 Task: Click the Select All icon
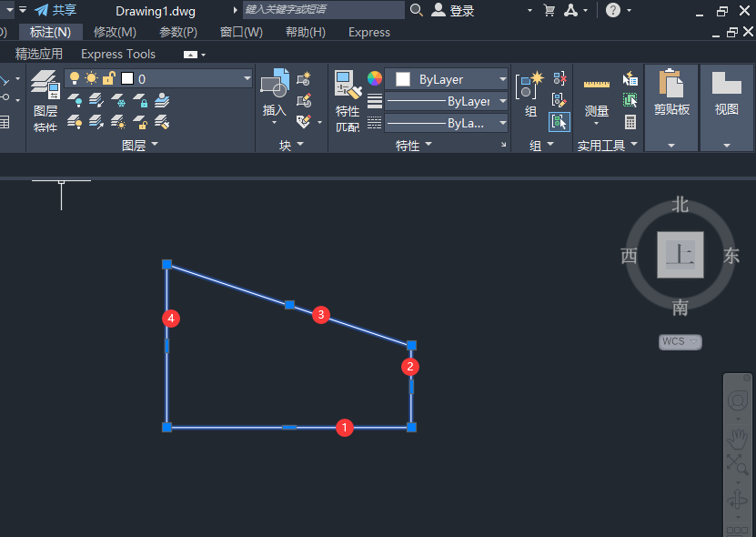[x=630, y=100]
